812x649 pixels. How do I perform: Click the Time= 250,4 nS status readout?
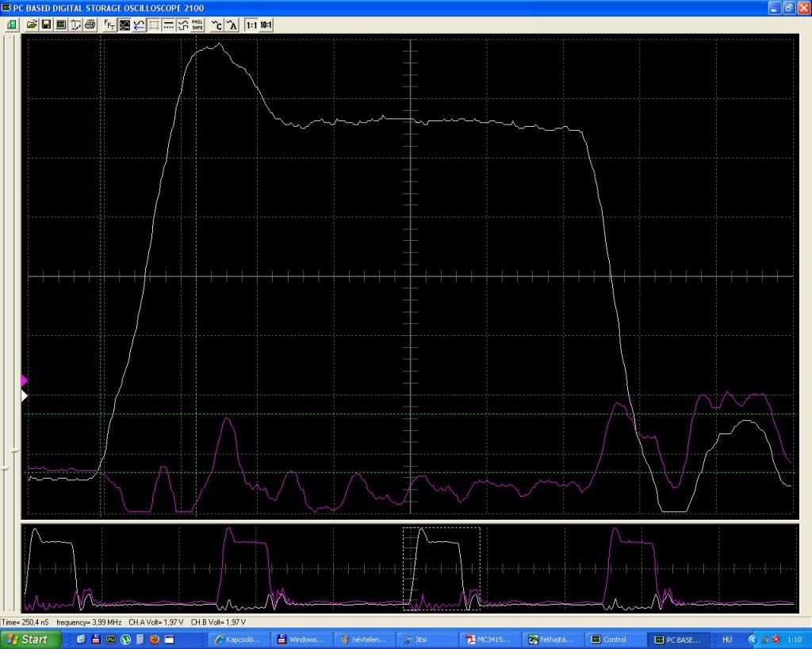(25, 622)
